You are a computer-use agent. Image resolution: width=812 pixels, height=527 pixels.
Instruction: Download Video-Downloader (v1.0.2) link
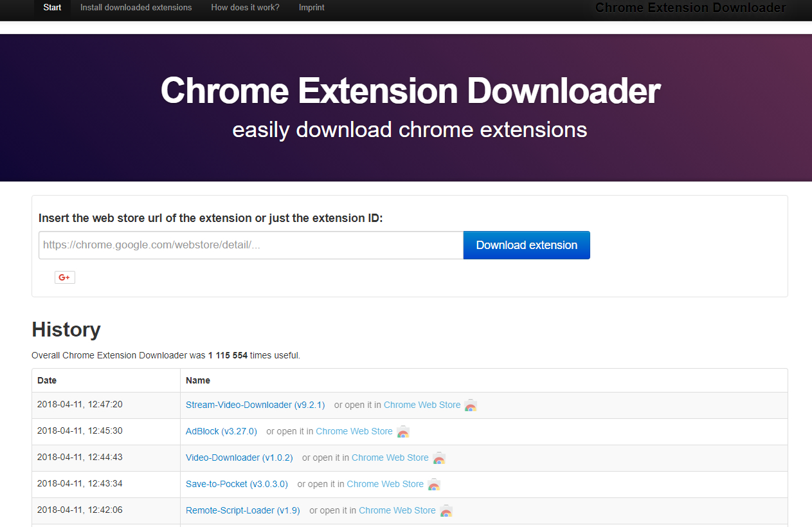(x=239, y=458)
